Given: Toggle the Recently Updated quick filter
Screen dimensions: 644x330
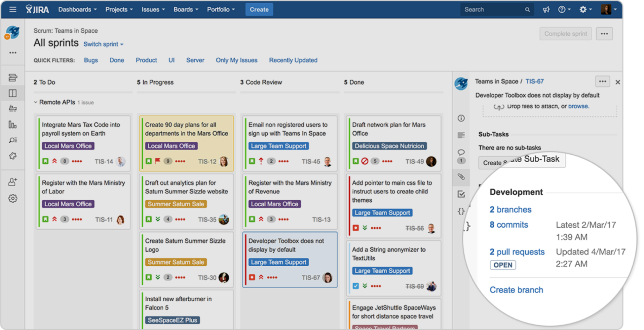Looking at the screenshot, I should pos(293,60).
